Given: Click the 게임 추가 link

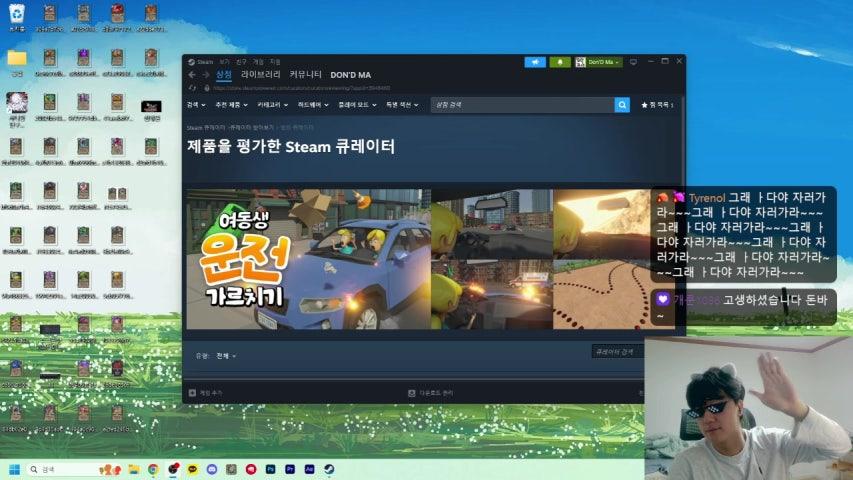Looking at the screenshot, I should coord(211,392).
